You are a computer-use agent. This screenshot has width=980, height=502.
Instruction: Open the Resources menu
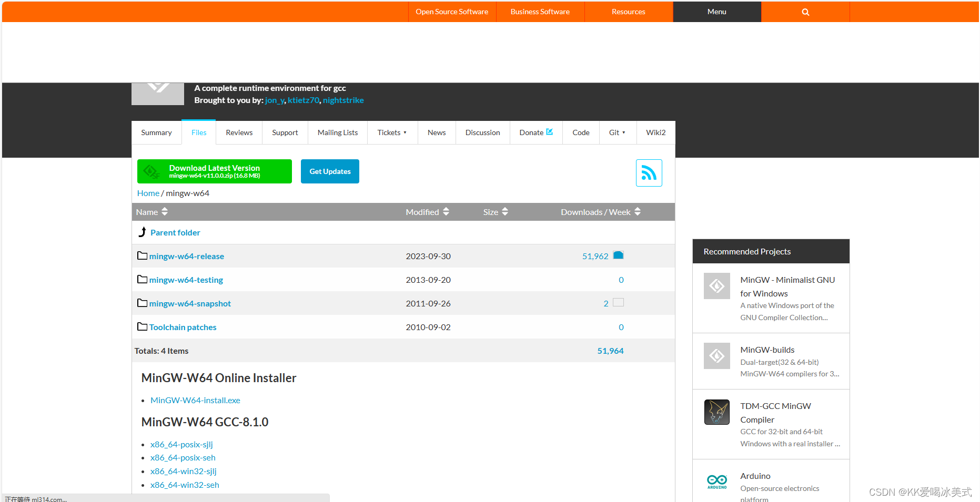pos(629,12)
